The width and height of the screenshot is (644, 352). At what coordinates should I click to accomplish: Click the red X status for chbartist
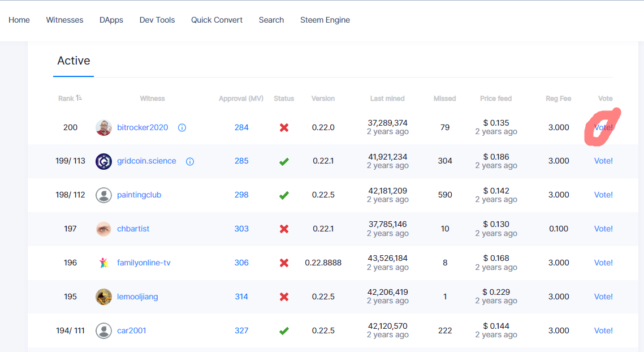tap(284, 229)
